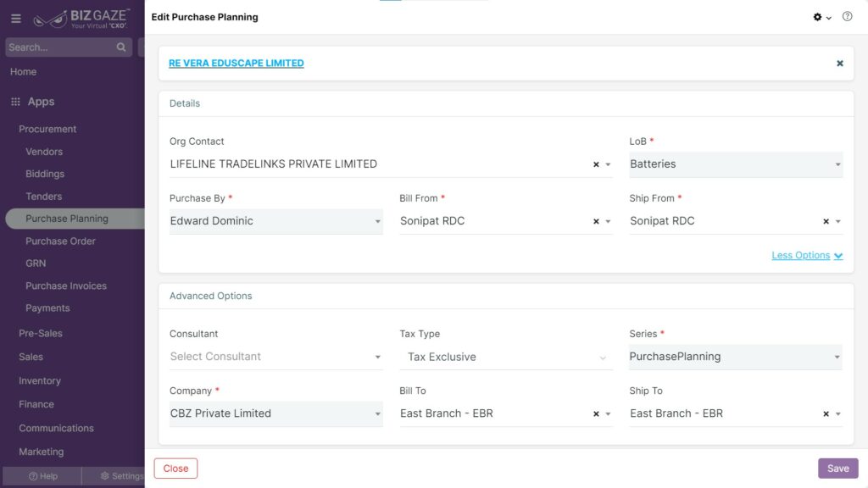Click the Save button
868x488 pixels.
click(838, 469)
